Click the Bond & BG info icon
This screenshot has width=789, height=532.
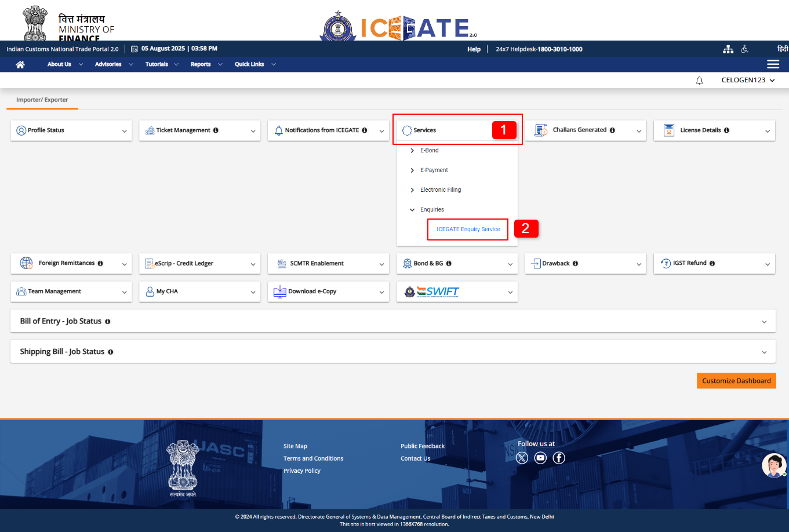tap(449, 263)
